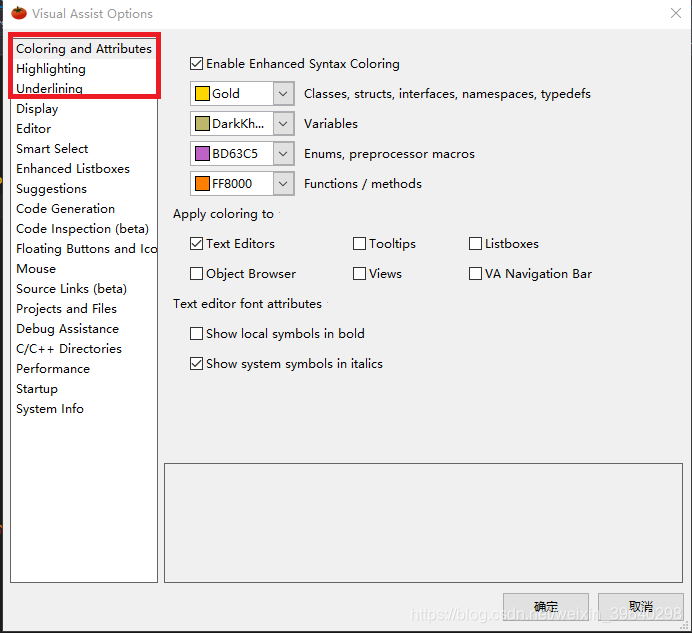This screenshot has width=692, height=633.
Task: Select Code Inspection (beta)
Action: 84,229
